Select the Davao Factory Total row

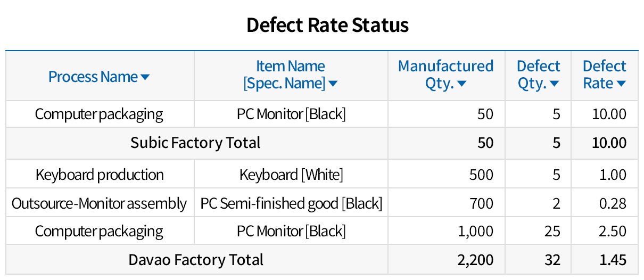click(196, 260)
